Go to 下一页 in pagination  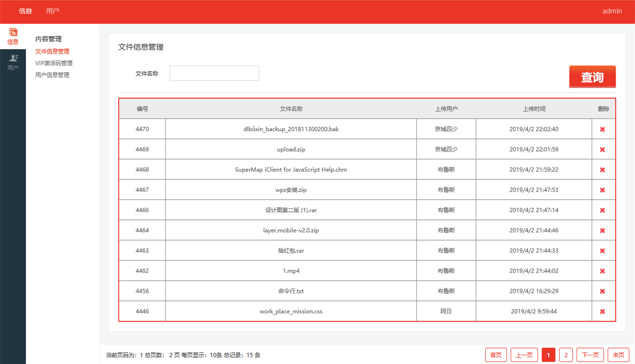click(x=590, y=355)
